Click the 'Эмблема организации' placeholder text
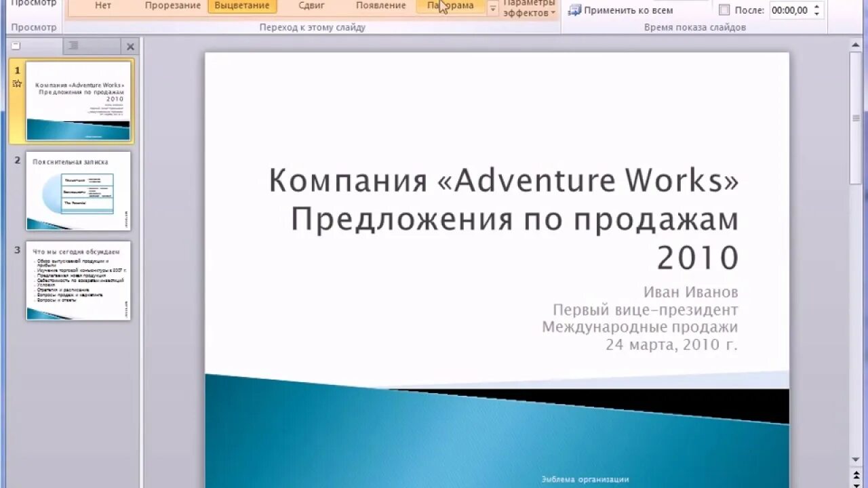Image resolution: width=868 pixels, height=488 pixels. [x=585, y=479]
